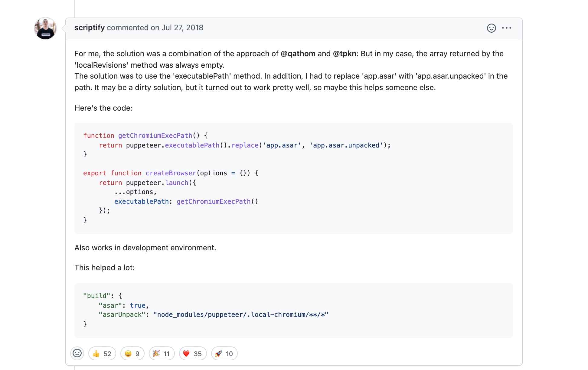The width and height of the screenshot is (588, 370).
Task: Open the comment options three-dot menu
Action: 507,28
